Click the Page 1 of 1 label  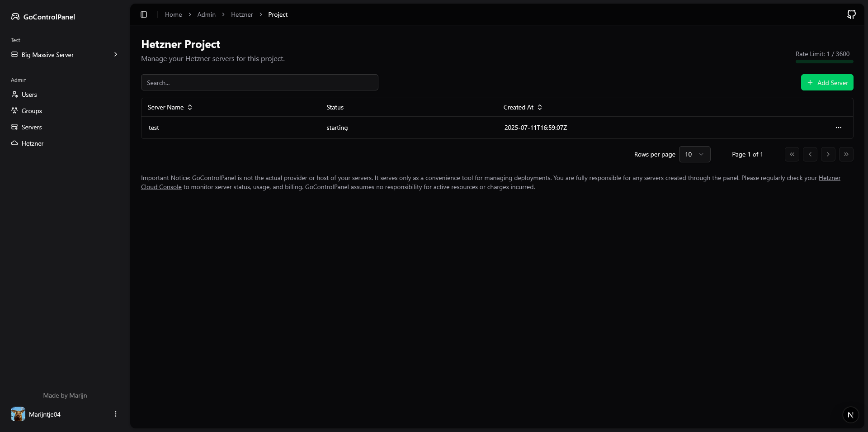coord(747,154)
